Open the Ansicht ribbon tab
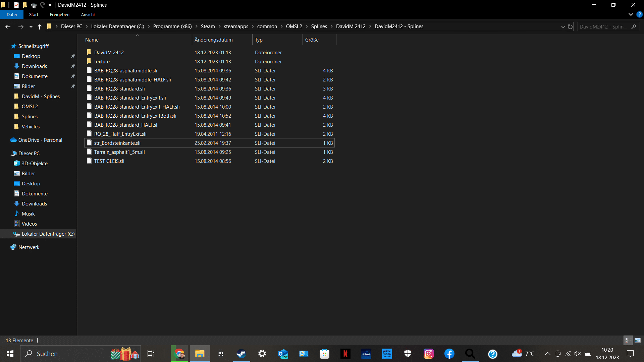This screenshot has height=362, width=644. click(88, 14)
